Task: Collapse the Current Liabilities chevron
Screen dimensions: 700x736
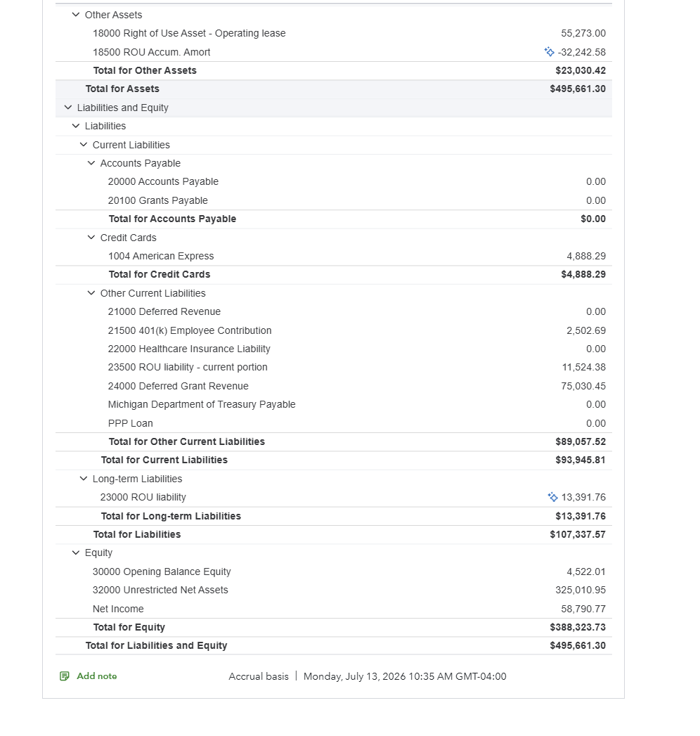Action: click(84, 145)
